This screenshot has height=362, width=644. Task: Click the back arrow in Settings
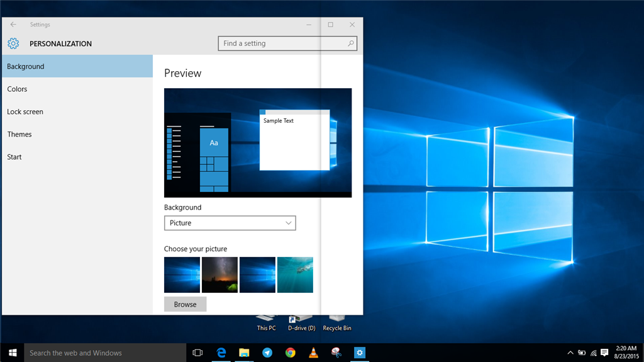click(x=13, y=25)
